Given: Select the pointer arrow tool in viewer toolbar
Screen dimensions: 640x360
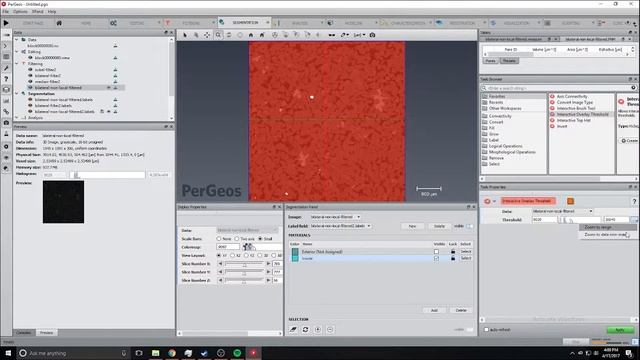Looking at the screenshot, I should click(x=185, y=35).
